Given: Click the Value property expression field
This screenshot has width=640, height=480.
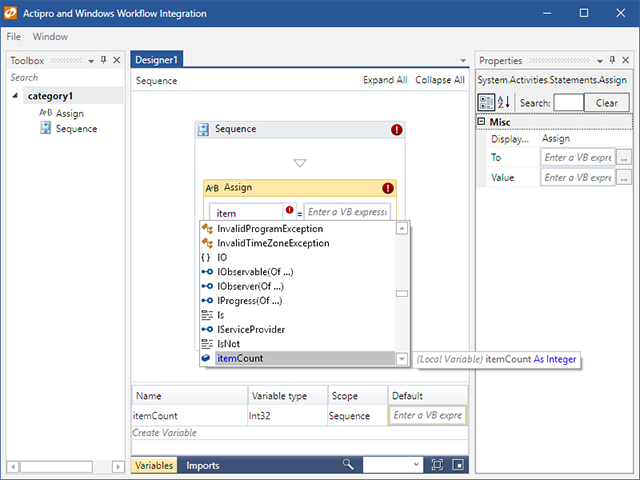Looking at the screenshot, I should click(578, 178).
